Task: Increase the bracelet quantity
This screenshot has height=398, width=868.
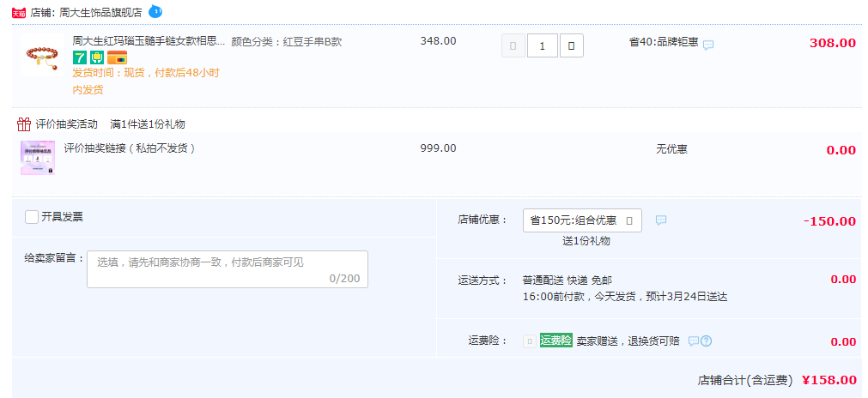Action: [x=571, y=45]
